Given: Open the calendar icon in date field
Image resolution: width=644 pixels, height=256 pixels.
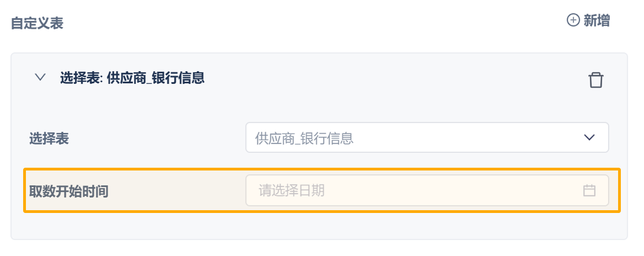Looking at the screenshot, I should (589, 191).
